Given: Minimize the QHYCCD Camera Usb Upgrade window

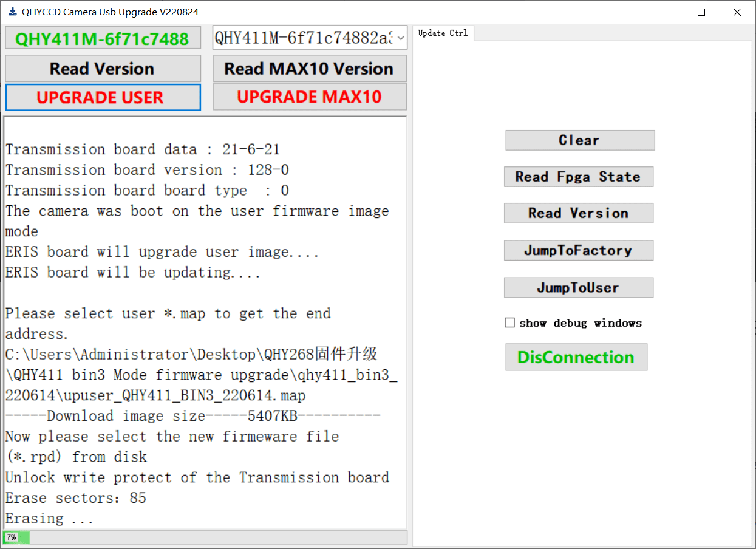Looking at the screenshot, I should pyautogui.click(x=666, y=12).
